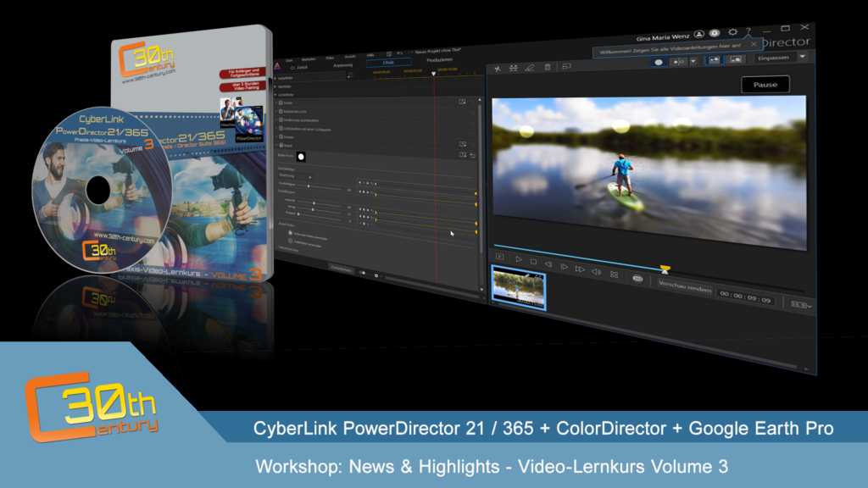This screenshot has height=488, width=868.
Task: Select the pen edit icon in the preview toolbar
Action: tap(530, 68)
